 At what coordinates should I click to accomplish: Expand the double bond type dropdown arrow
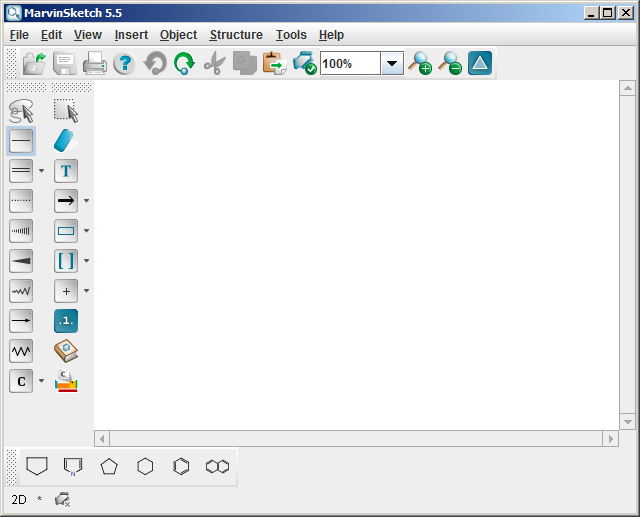click(41, 171)
